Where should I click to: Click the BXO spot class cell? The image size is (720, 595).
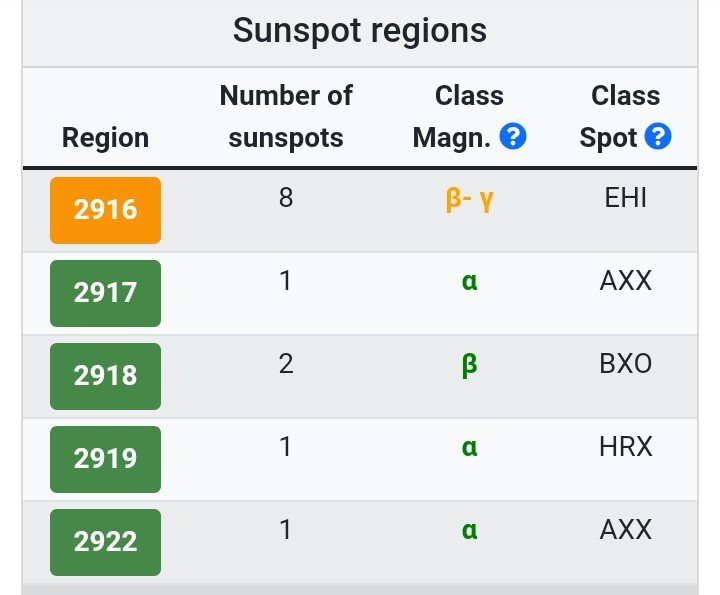pos(625,364)
